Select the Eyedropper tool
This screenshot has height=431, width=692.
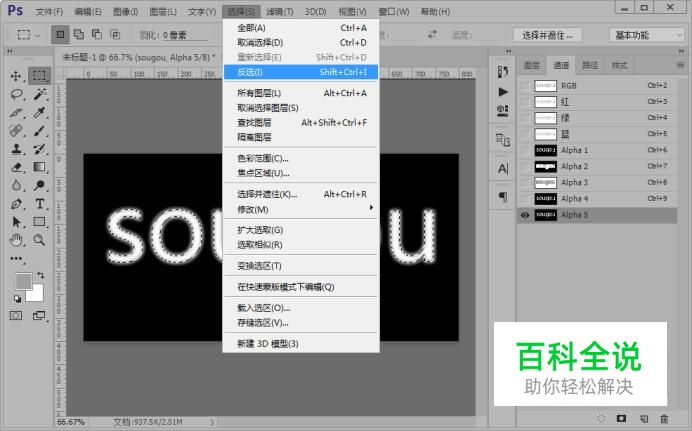click(x=39, y=112)
